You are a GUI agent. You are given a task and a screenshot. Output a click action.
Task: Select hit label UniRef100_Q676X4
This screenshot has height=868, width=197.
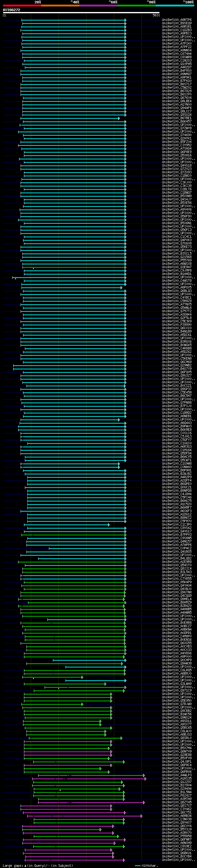(x=177, y=98)
